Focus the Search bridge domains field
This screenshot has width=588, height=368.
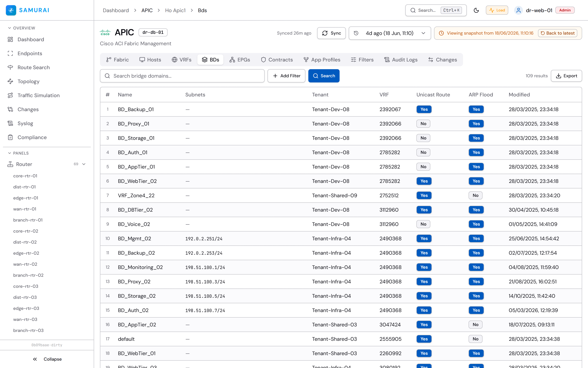tap(182, 76)
